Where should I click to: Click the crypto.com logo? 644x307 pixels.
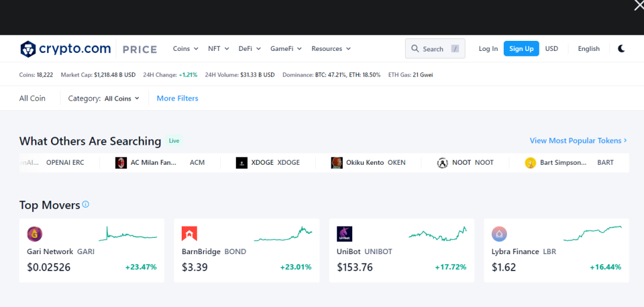pyautogui.click(x=65, y=49)
